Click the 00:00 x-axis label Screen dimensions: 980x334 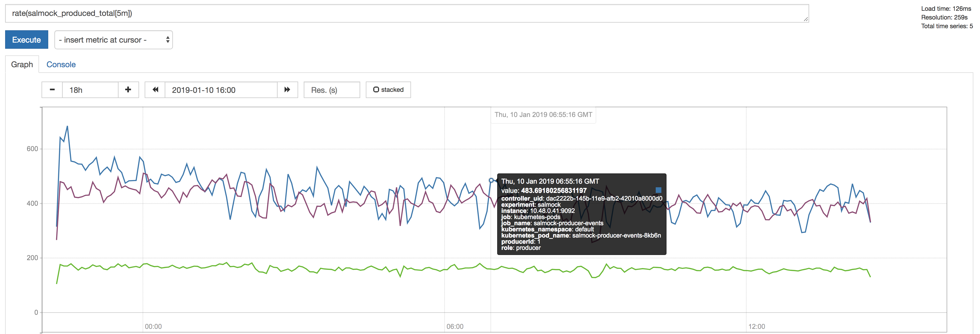tap(153, 326)
